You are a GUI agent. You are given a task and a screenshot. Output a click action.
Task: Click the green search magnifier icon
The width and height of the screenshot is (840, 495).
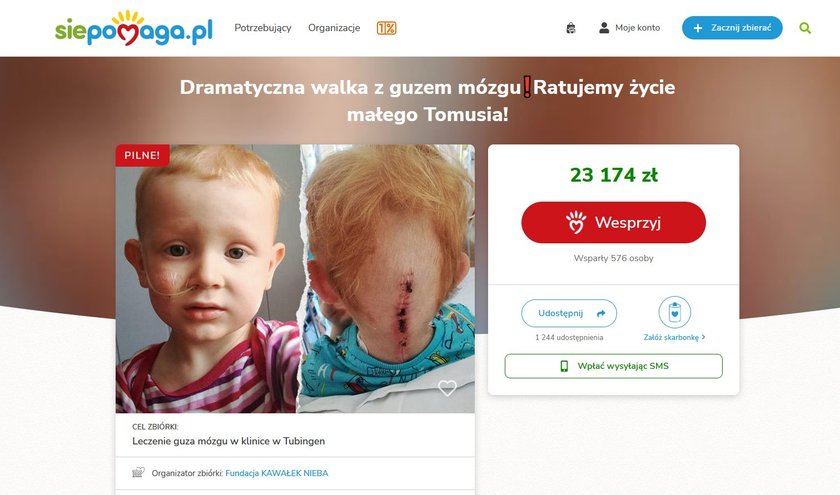(805, 28)
